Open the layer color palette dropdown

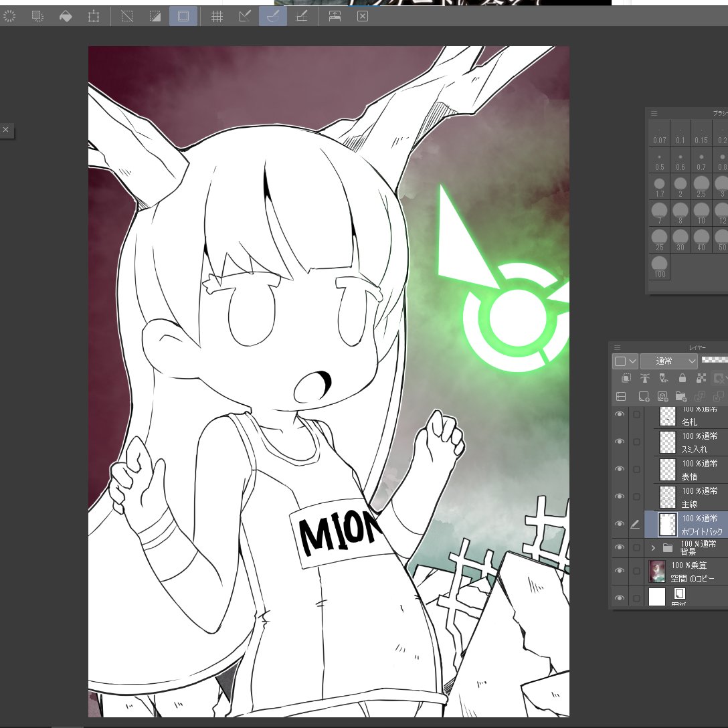tap(626, 361)
